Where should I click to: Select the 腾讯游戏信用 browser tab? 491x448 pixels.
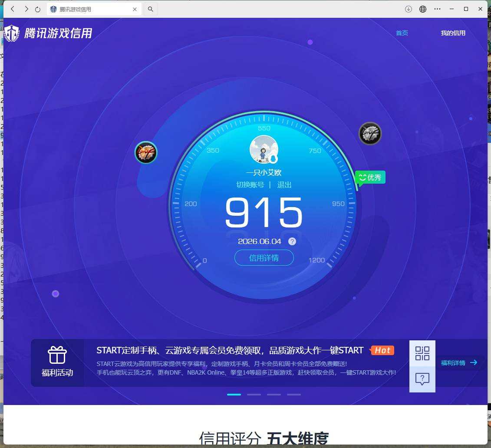point(94,9)
